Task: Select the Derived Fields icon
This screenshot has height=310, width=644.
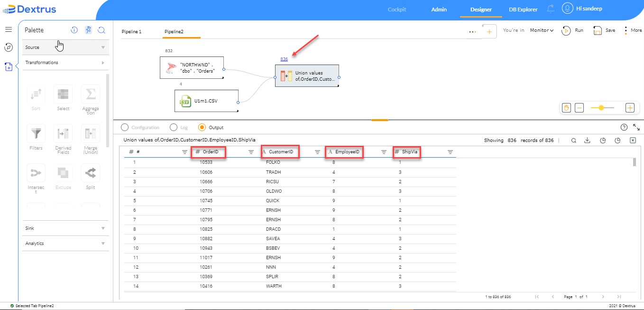Action: [63, 133]
